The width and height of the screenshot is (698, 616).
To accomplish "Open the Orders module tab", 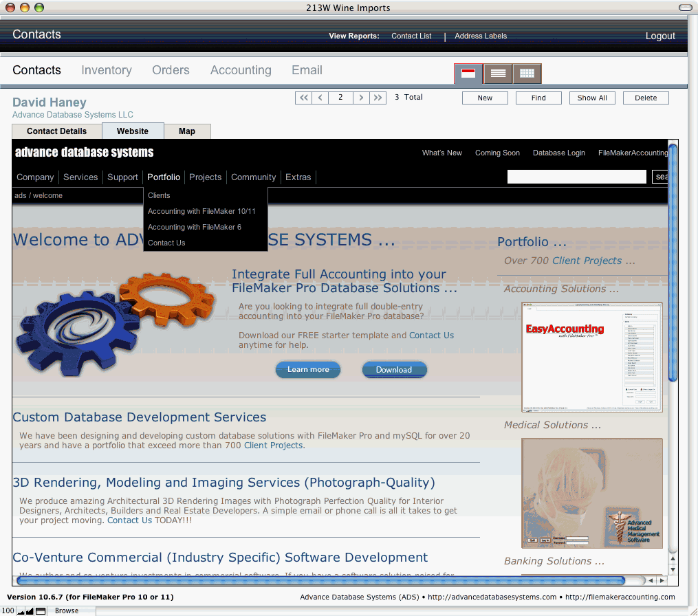I will 171,70.
